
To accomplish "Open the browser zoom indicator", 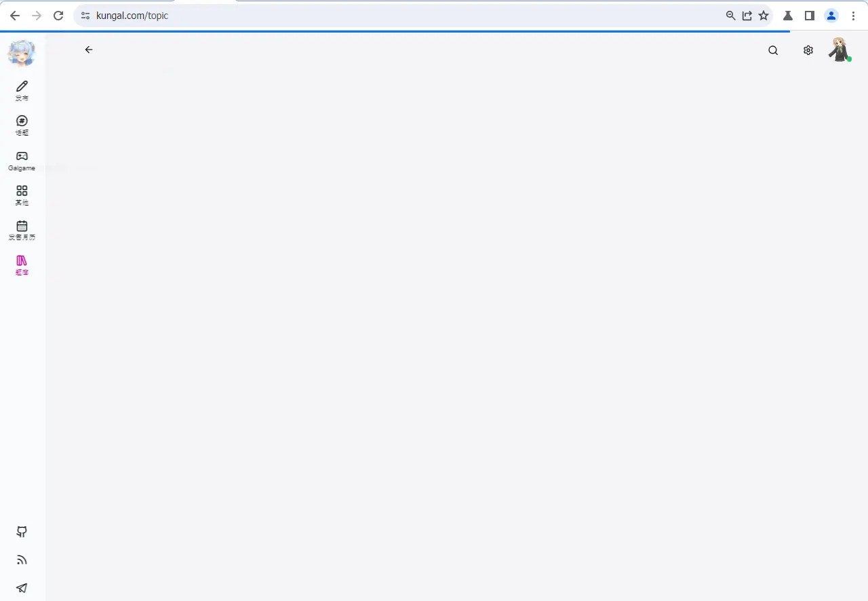I will [x=730, y=16].
